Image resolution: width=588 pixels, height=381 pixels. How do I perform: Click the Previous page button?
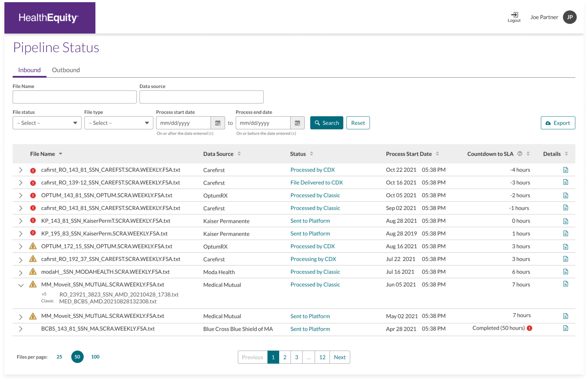(253, 357)
